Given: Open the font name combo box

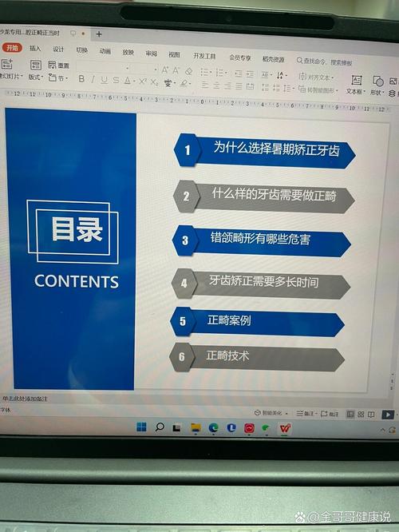Looking at the screenshot, I should 103,67.
